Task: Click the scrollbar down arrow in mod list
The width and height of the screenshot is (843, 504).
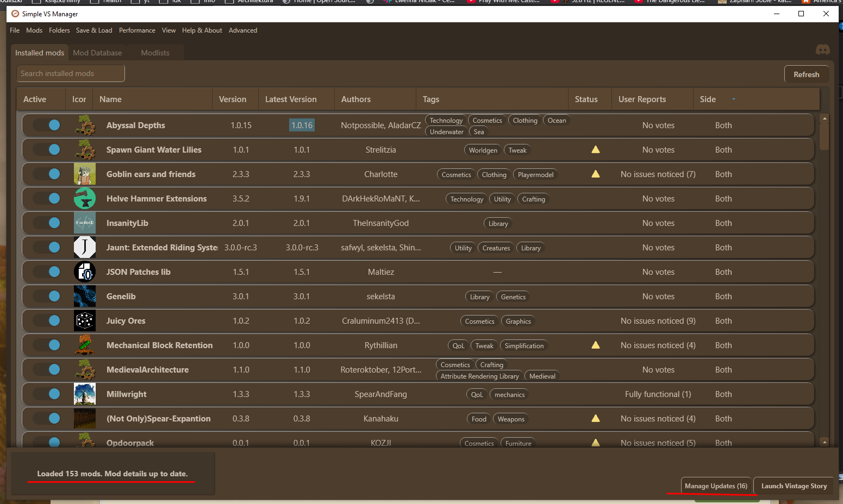Action: [825, 442]
